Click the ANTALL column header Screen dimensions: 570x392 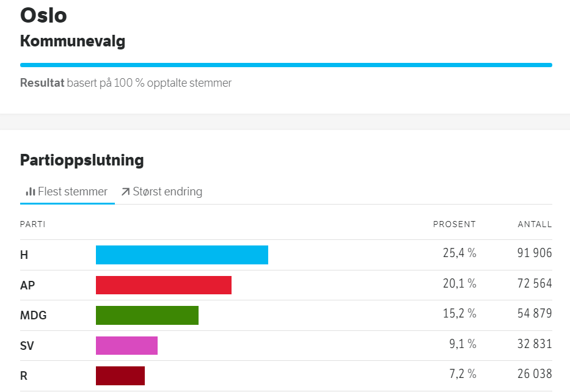point(535,224)
